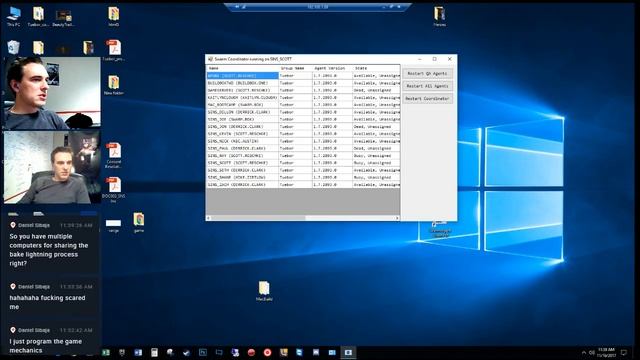Click the highlighted first agent row

pos(303,76)
